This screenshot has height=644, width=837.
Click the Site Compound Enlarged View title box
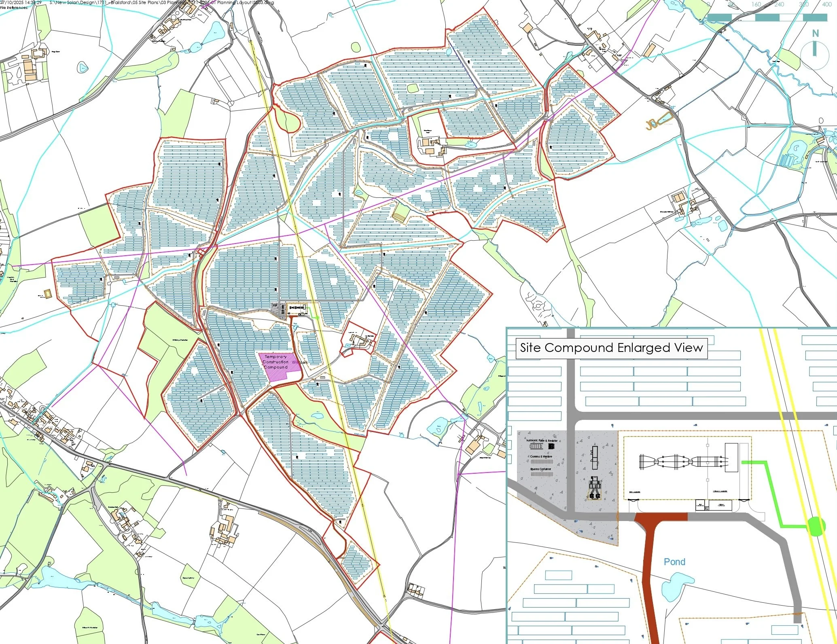click(x=611, y=348)
